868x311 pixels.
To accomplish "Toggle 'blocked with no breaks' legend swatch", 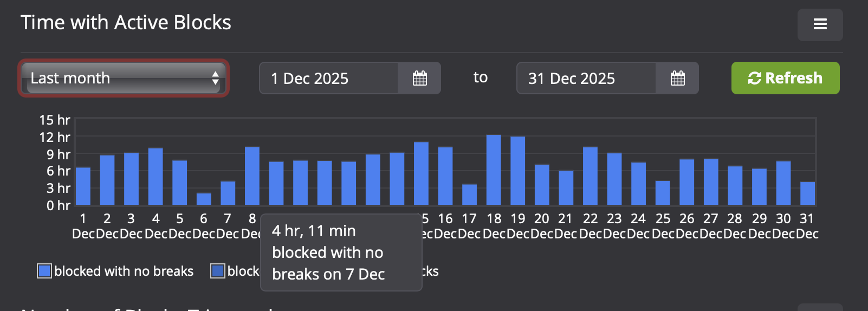I will 44,271.
